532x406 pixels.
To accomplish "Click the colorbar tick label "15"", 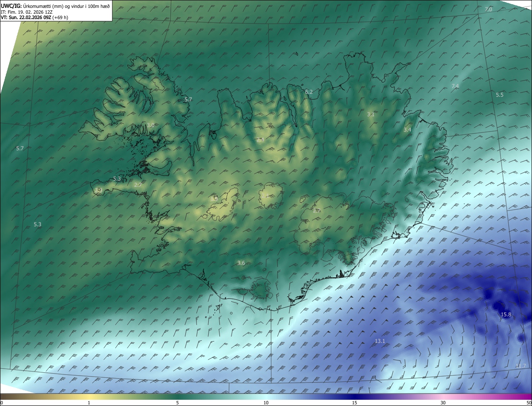I will click(x=355, y=403).
